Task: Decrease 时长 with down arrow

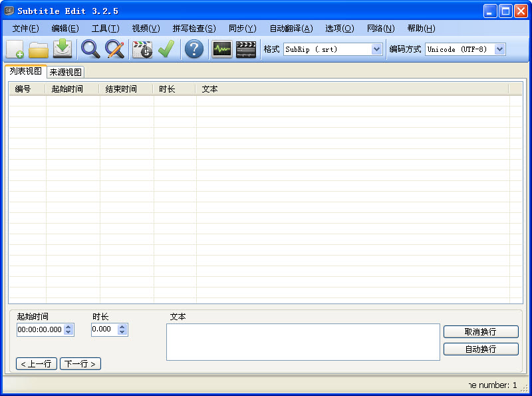Action: pos(122,333)
